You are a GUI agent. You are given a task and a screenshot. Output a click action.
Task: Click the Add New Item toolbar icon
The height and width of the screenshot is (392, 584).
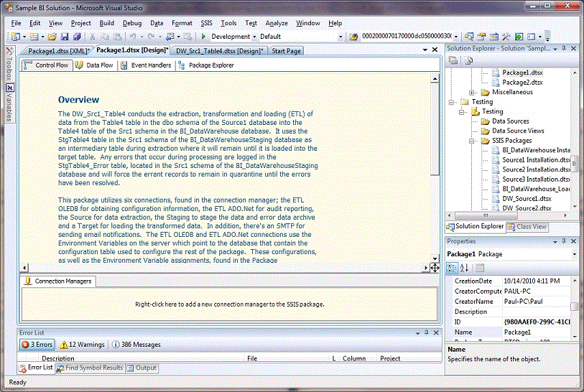34,37
